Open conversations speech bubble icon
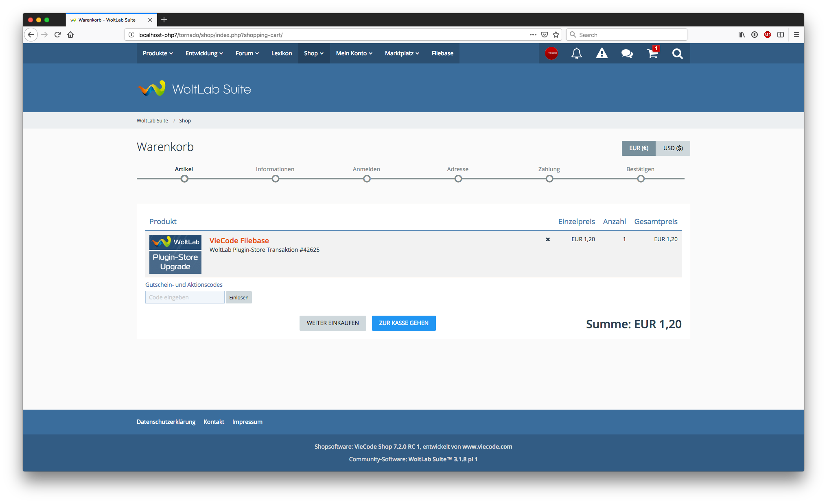This screenshot has width=827, height=504. pos(627,53)
